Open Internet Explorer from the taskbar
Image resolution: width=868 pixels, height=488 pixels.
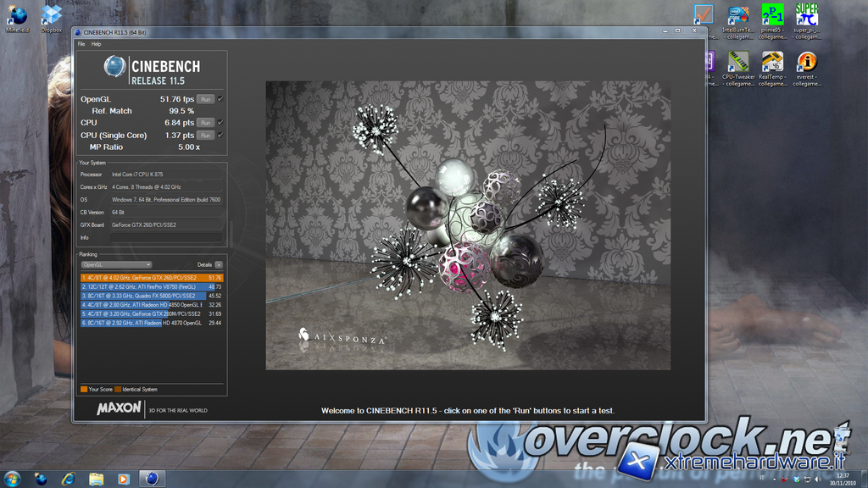(x=68, y=479)
